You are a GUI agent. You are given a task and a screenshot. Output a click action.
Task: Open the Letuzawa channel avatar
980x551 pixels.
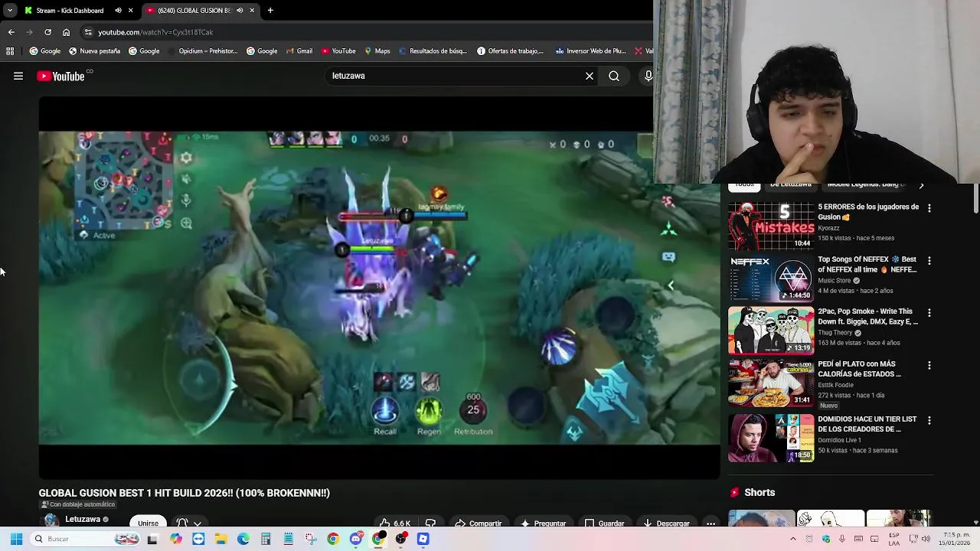tap(51, 520)
